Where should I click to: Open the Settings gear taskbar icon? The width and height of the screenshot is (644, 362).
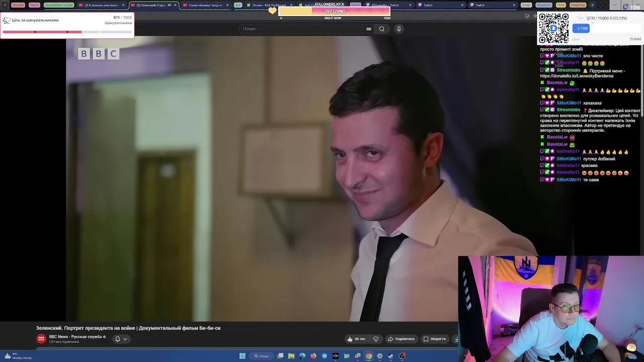(380, 356)
